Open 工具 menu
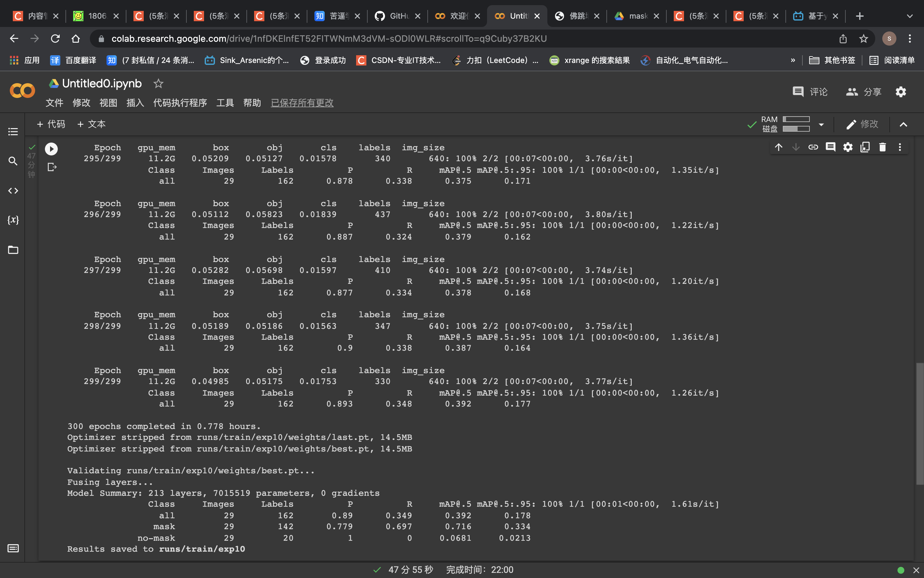Image resolution: width=924 pixels, height=578 pixels. (x=225, y=103)
